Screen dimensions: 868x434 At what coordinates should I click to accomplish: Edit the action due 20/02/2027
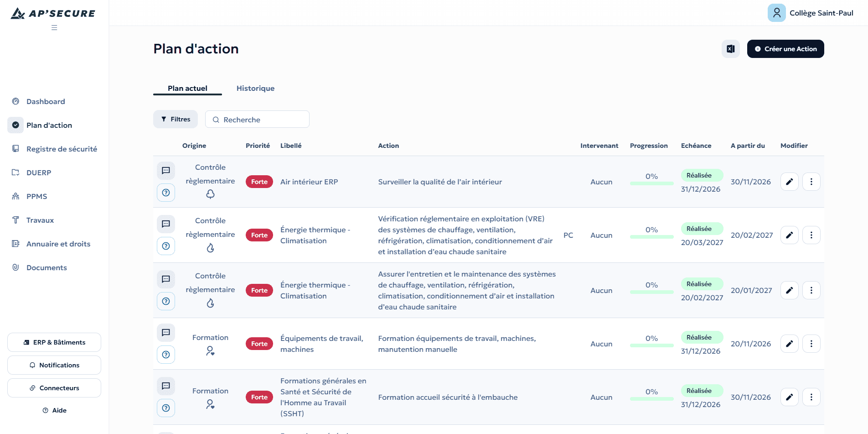(x=789, y=290)
